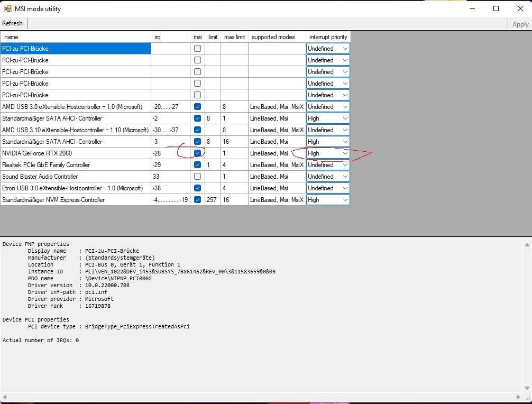
Task: Click the Driver version line in properties
Action: [x=79, y=285]
